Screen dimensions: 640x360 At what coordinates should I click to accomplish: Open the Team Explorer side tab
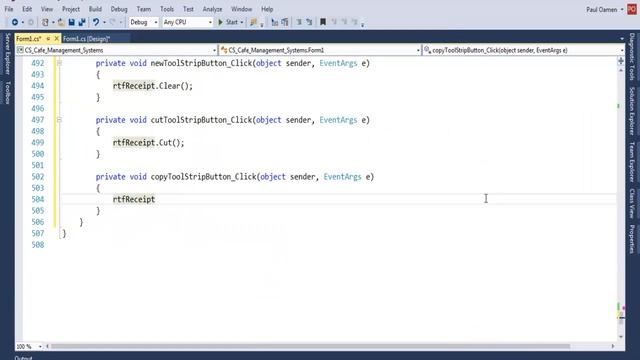(632, 162)
